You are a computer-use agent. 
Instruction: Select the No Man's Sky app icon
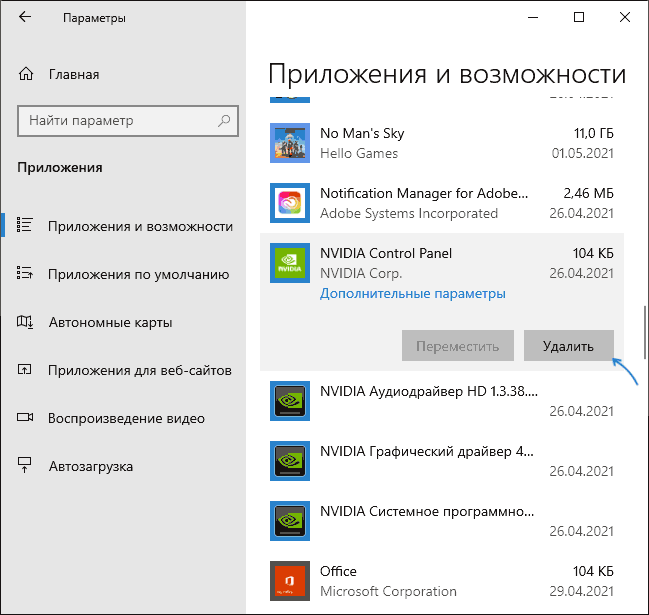pos(290,143)
